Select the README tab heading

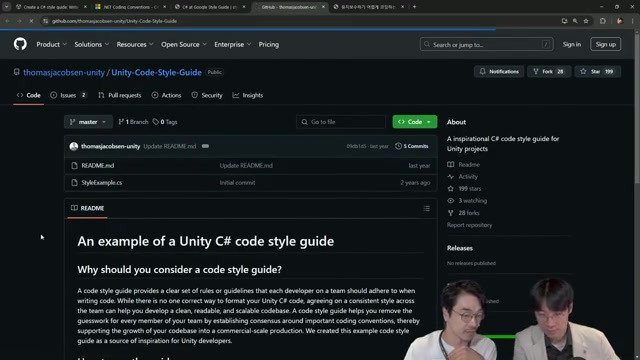[87, 208]
